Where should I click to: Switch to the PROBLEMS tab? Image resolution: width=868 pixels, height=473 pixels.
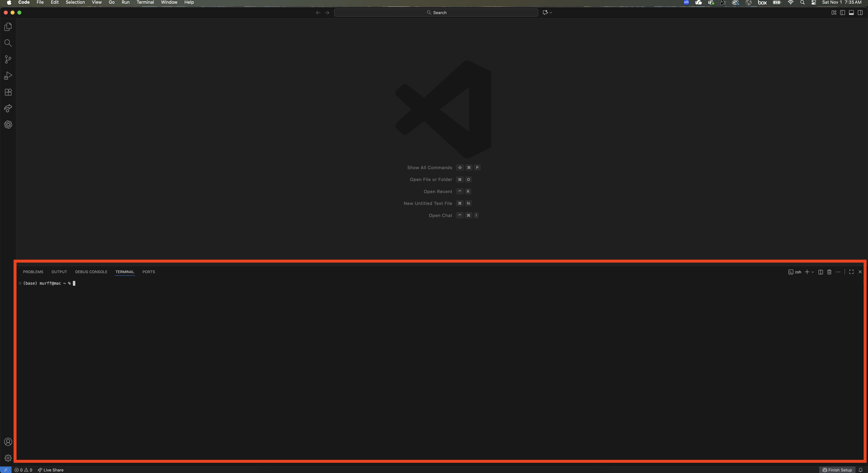(33, 272)
